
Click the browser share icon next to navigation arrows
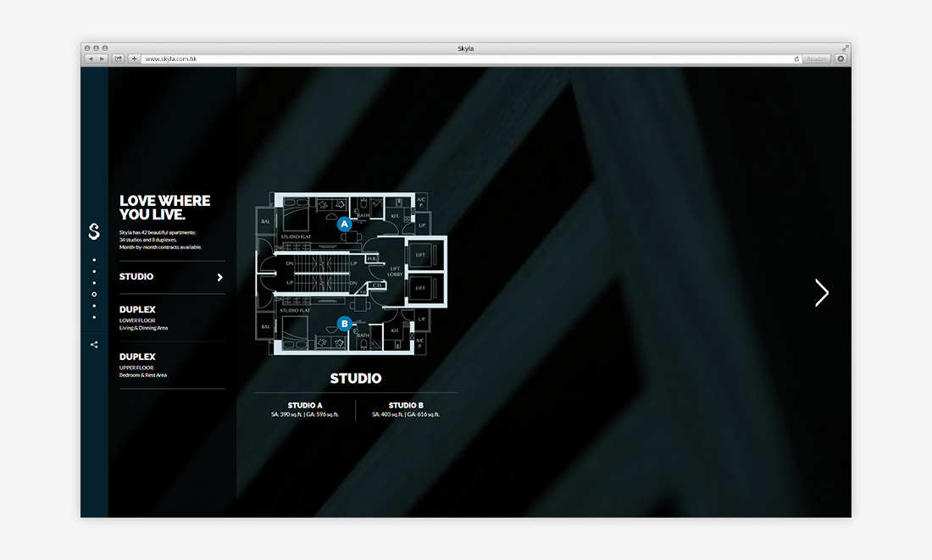click(x=118, y=58)
